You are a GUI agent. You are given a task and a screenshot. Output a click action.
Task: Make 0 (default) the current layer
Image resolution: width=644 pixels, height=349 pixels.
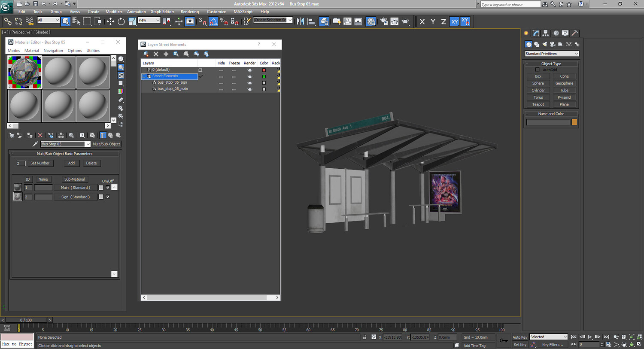point(200,70)
